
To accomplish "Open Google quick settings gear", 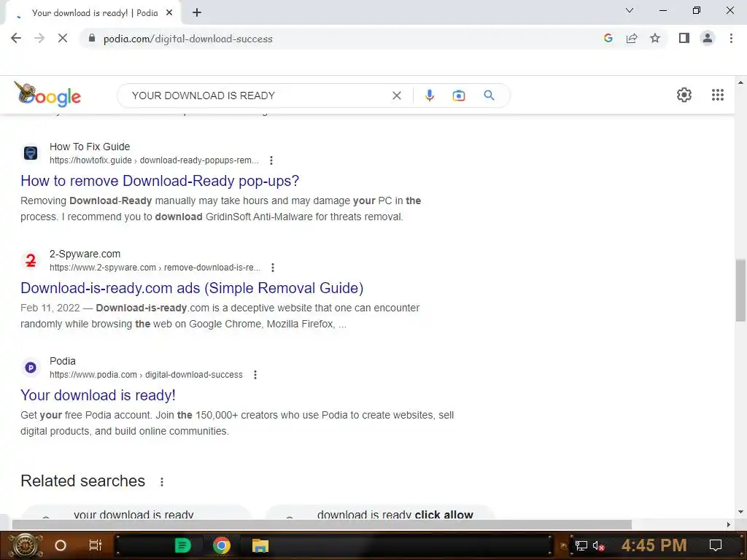I will pyautogui.click(x=684, y=95).
